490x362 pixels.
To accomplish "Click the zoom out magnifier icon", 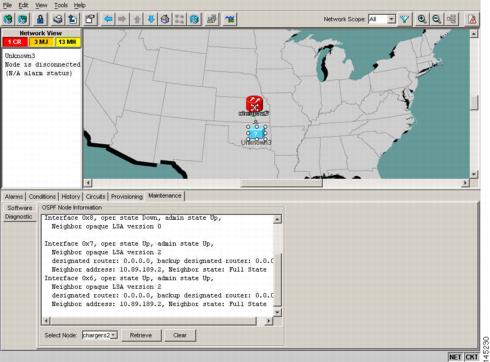I will click(x=437, y=19).
